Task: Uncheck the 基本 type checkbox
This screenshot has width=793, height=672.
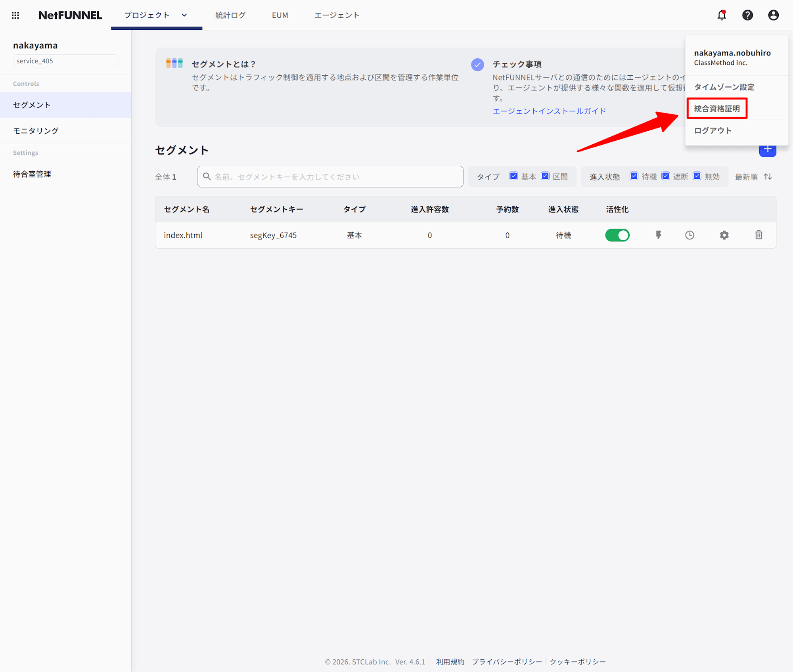Action: [513, 176]
